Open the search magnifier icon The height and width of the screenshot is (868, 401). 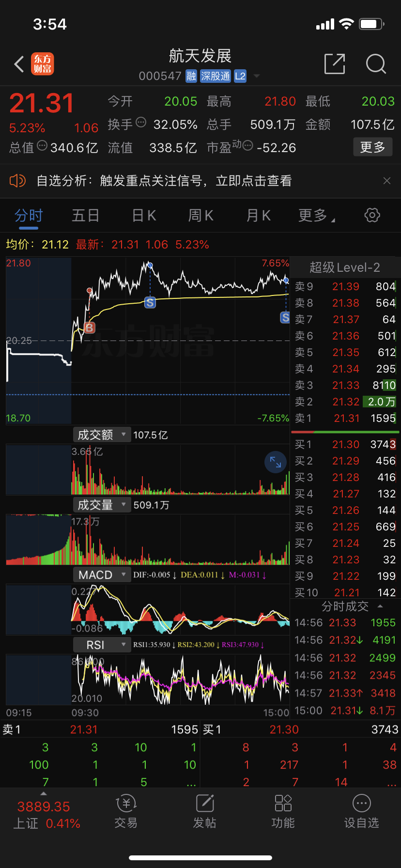pos(376,63)
